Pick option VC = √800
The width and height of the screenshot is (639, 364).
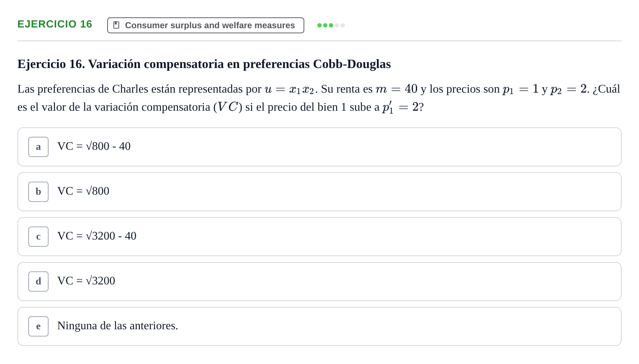(x=319, y=192)
